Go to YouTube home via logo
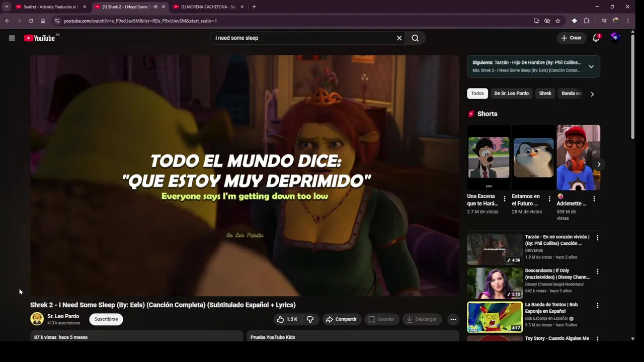 click(39, 38)
